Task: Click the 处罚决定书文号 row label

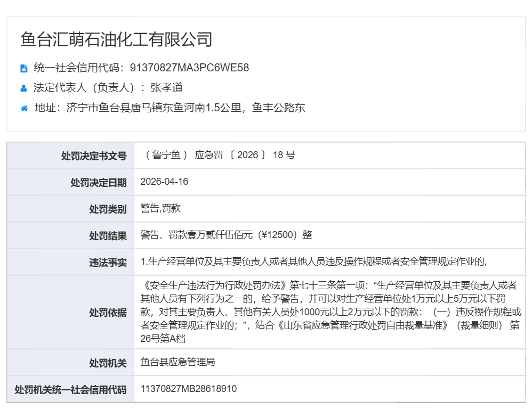Action: pos(94,156)
